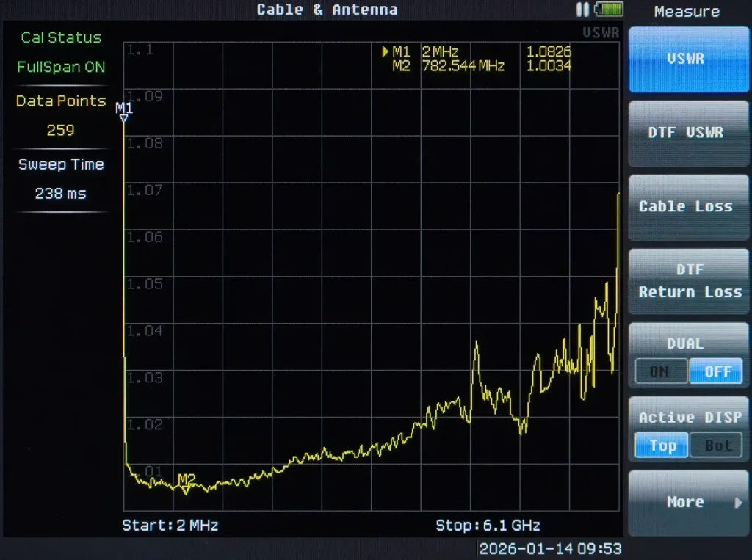Click the battery status icon
Screen dimensions: 752x560
point(609,10)
